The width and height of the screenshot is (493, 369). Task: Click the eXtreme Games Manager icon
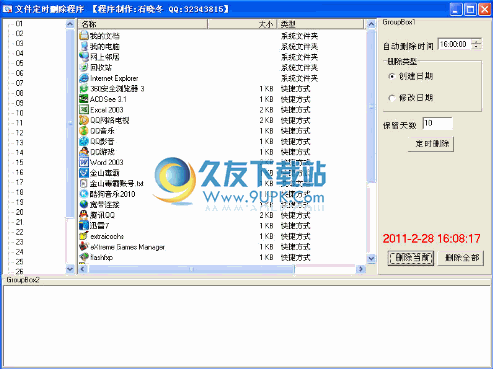pyautogui.click(x=84, y=247)
